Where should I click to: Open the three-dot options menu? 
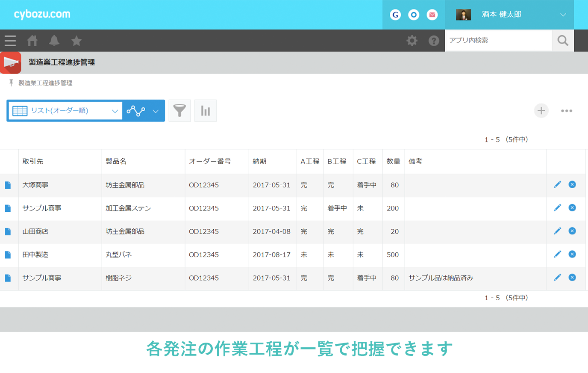pyautogui.click(x=567, y=111)
